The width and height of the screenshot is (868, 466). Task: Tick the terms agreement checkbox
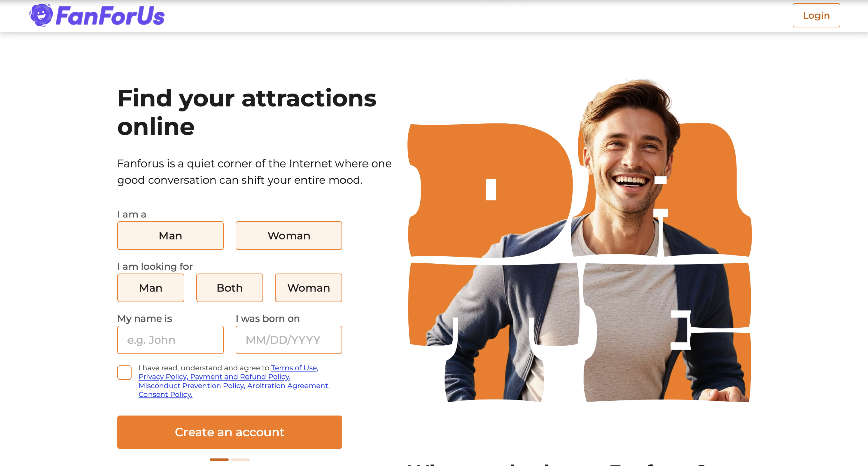tap(124, 372)
